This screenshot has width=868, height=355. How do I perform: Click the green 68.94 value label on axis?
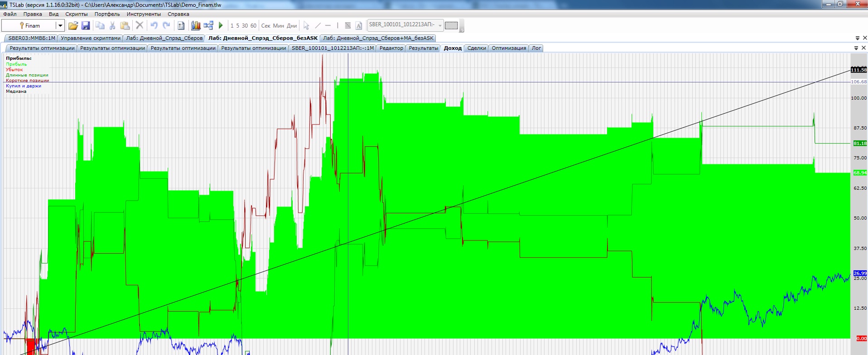860,173
